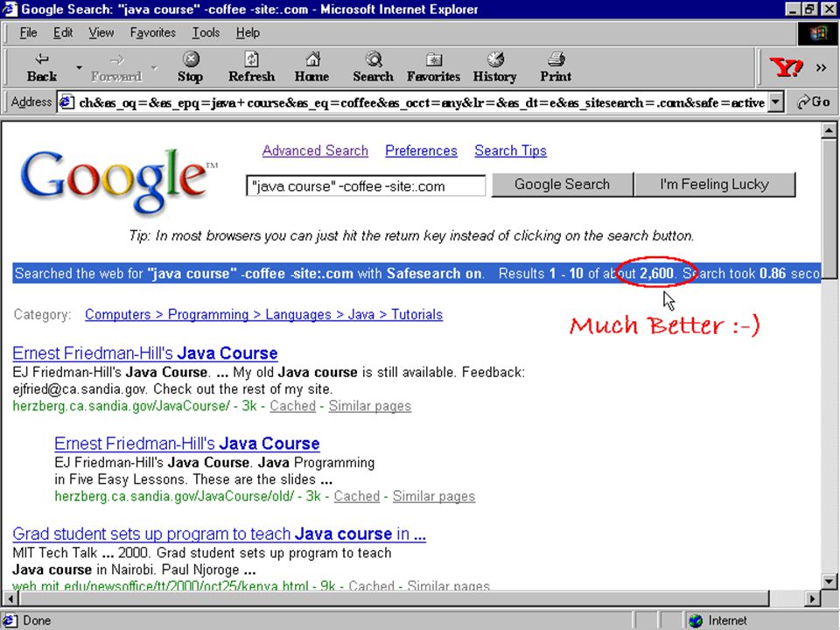The width and height of the screenshot is (840, 630).
Task: Click the Windows logo throbber icon
Action: pyautogui.click(x=817, y=34)
